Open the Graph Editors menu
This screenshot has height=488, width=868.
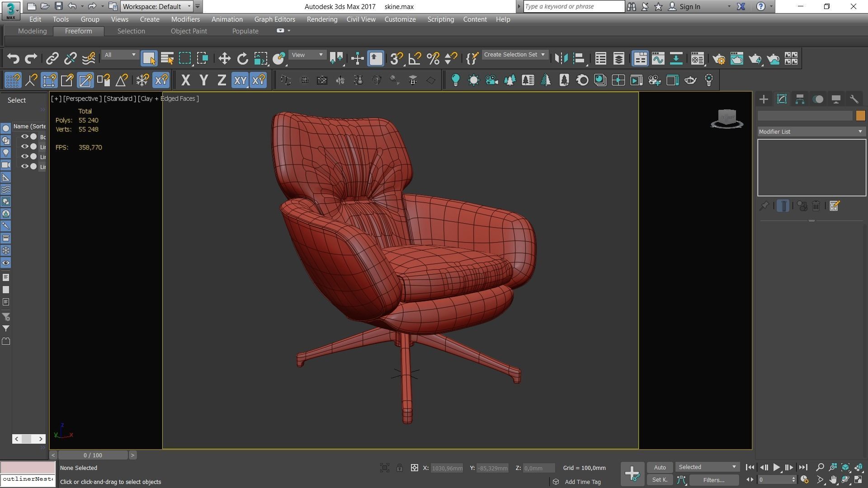[274, 19]
